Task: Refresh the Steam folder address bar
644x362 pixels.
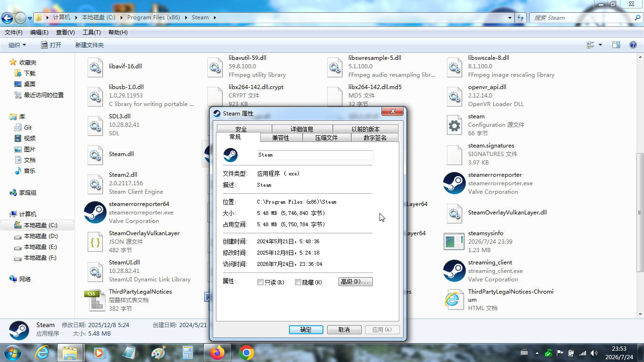Action: coord(520,18)
